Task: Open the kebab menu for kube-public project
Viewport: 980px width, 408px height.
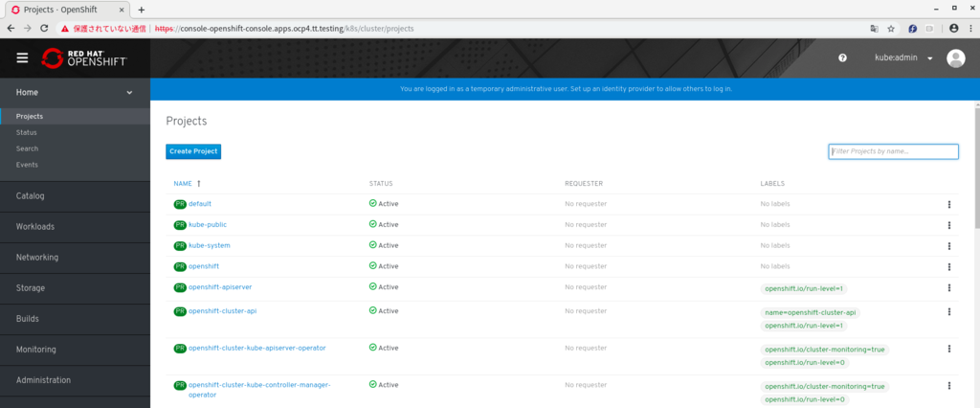Action: click(948, 225)
